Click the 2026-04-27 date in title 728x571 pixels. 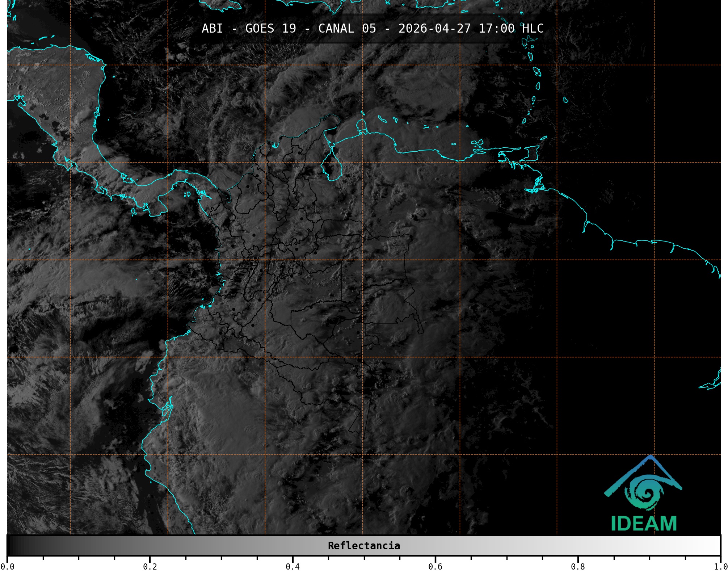(434, 28)
